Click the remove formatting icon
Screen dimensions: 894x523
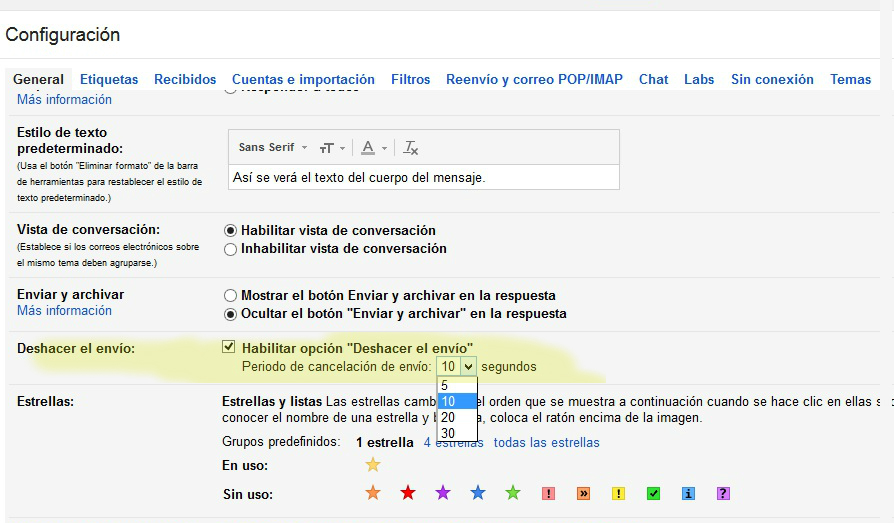pos(411,148)
